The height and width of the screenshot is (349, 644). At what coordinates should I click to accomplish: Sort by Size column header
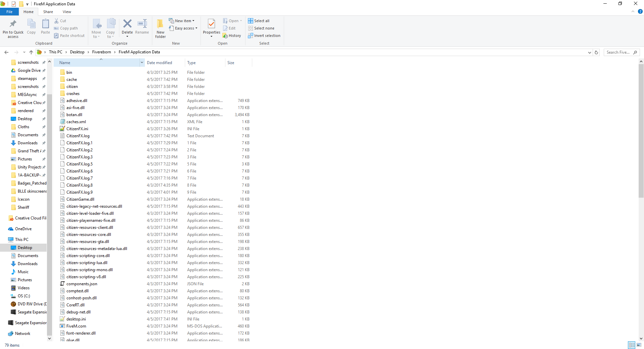point(238,62)
